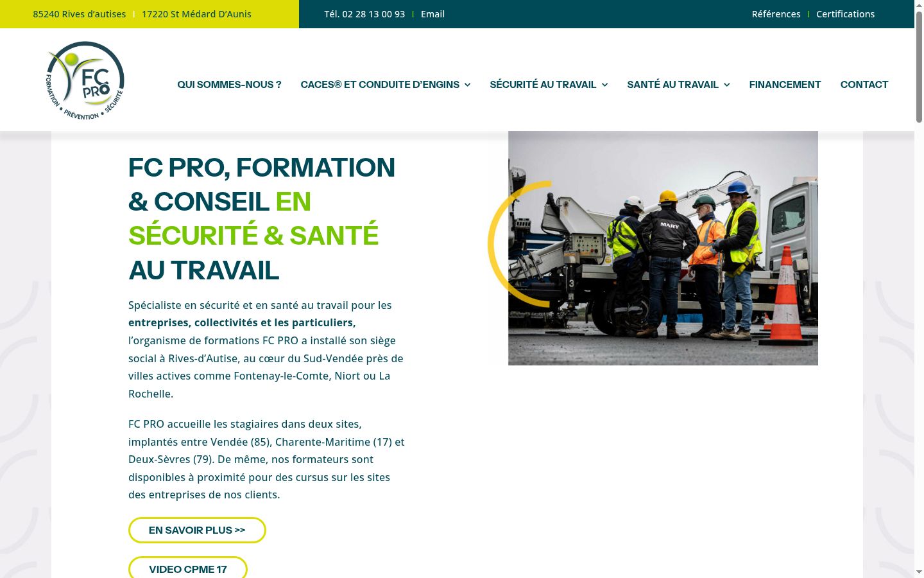The height and width of the screenshot is (578, 924).
Task: Expand the Santé au travail chevron
Action: click(x=726, y=85)
